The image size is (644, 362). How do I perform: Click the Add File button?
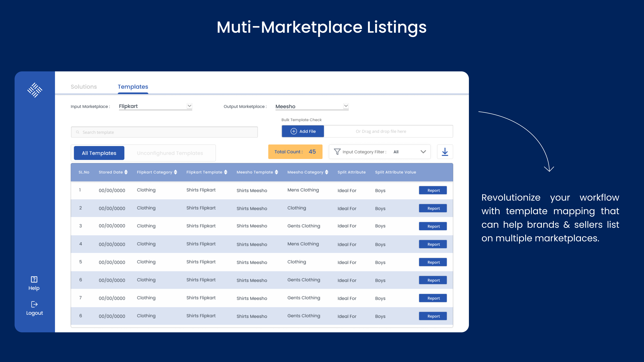[x=303, y=131]
